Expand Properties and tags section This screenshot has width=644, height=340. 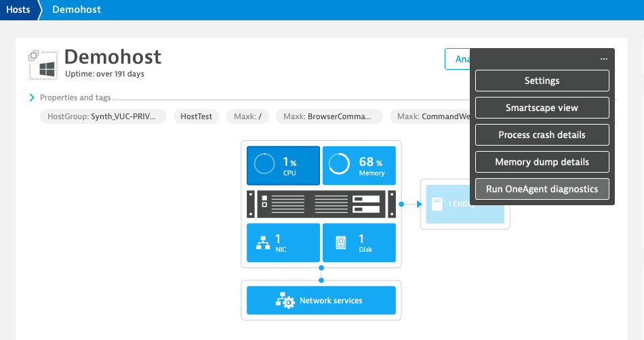[32, 98]
